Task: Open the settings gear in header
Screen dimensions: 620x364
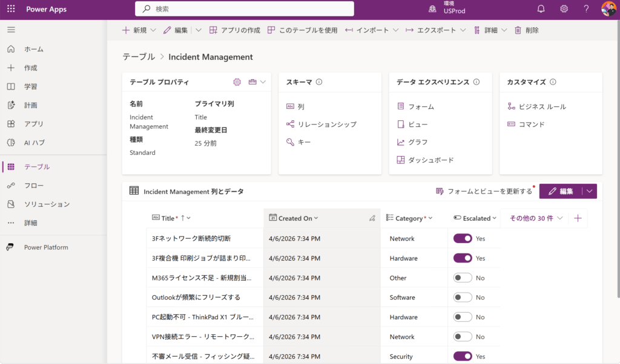Action: (x=564, y=9)
